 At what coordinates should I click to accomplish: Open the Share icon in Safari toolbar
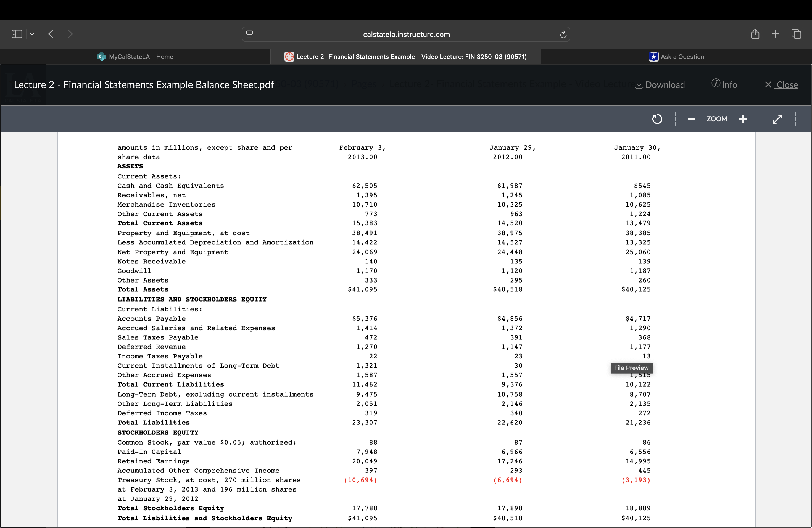(x=755, y=34)
